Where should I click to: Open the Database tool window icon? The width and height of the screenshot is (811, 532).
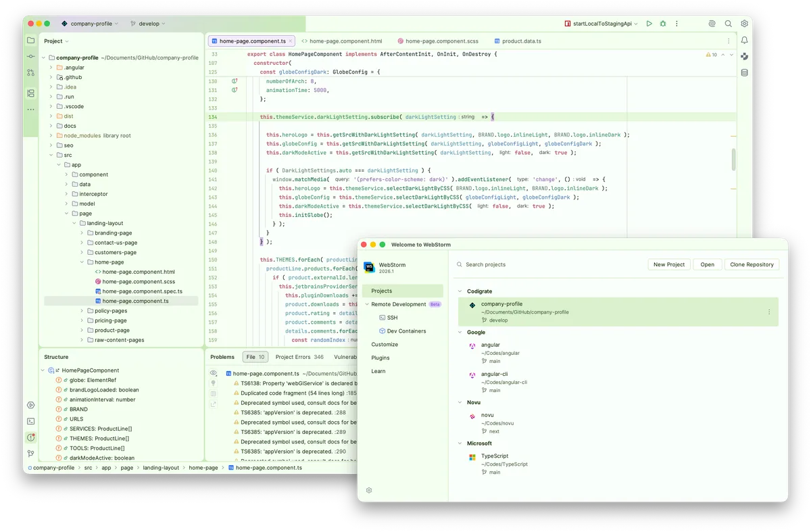tap(744, 72)
